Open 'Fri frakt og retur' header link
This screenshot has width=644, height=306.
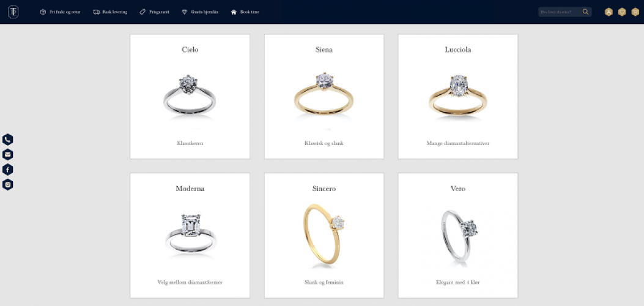tap(61, 12)
